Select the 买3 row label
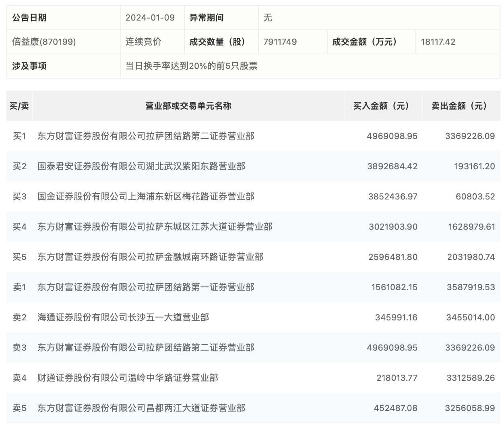Viewport: 504px width, 432px height. pyautogui.click(x=19, y=197)
